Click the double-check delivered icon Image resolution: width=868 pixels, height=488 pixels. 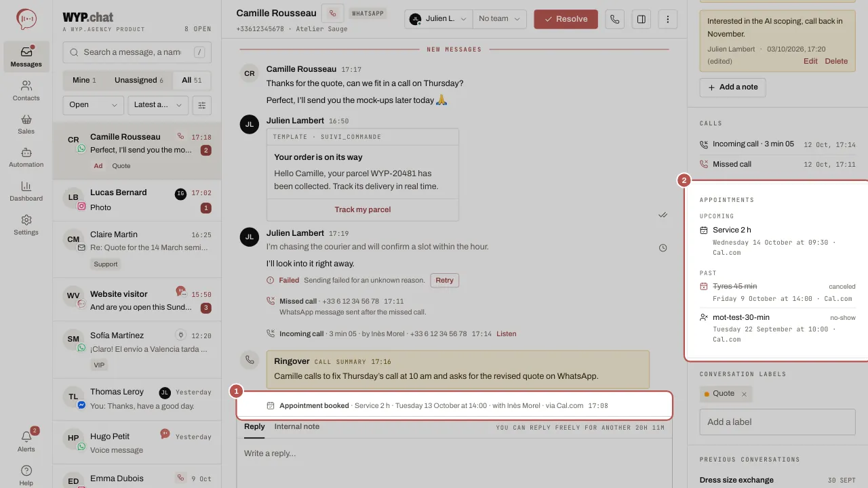[x=663, y=215]
